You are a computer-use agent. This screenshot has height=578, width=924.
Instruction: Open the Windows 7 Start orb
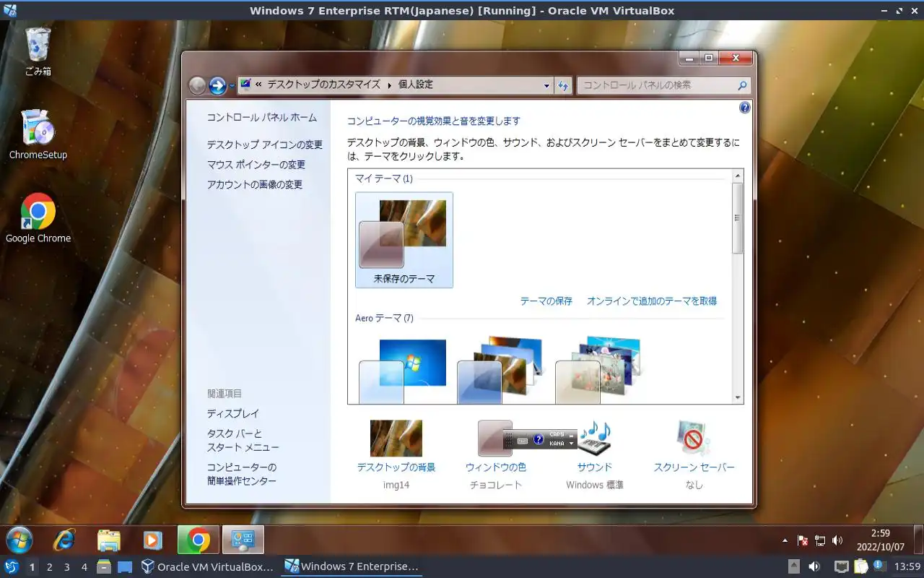coord(19,540)
